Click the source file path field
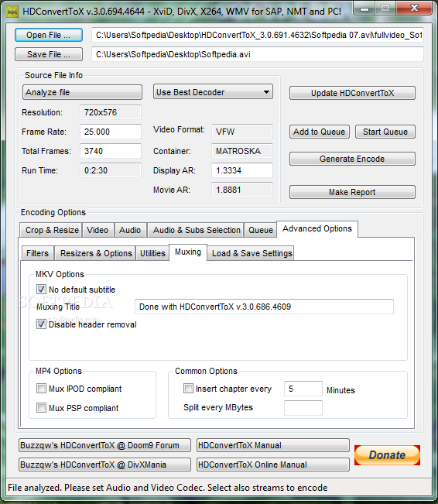 pos(258,35)
